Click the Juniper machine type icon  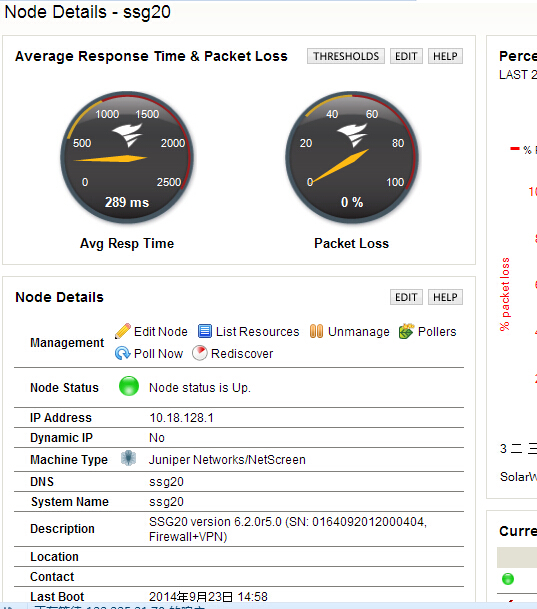point(128,458)
